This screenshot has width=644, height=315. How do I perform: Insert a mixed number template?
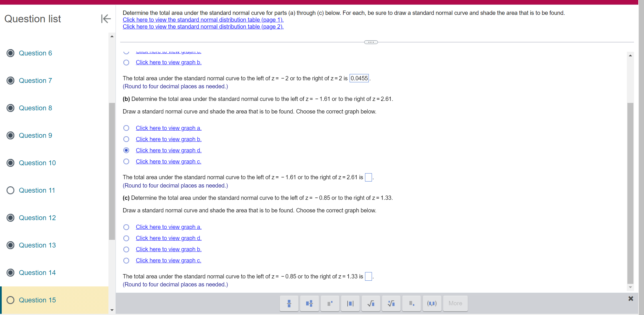[309, 303]
